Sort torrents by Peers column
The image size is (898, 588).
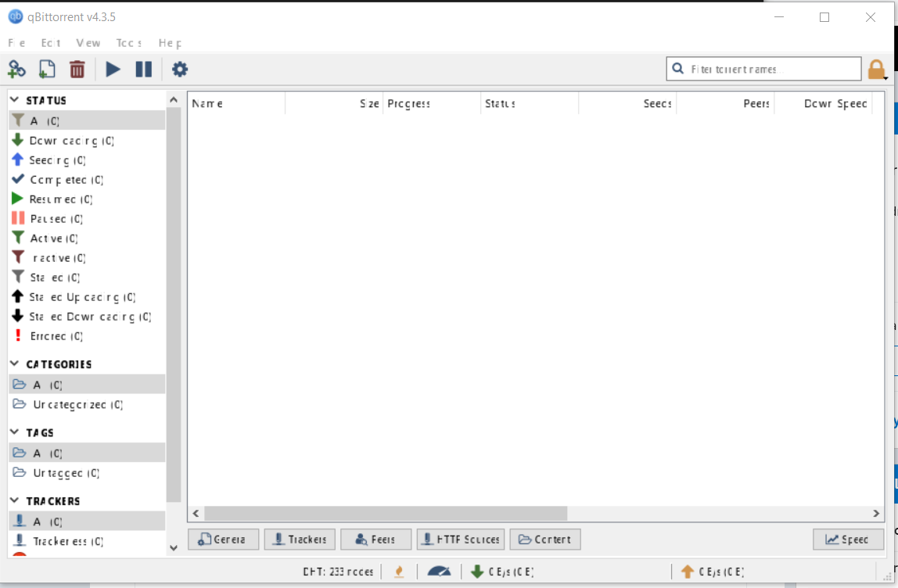[x=726, y=103]
